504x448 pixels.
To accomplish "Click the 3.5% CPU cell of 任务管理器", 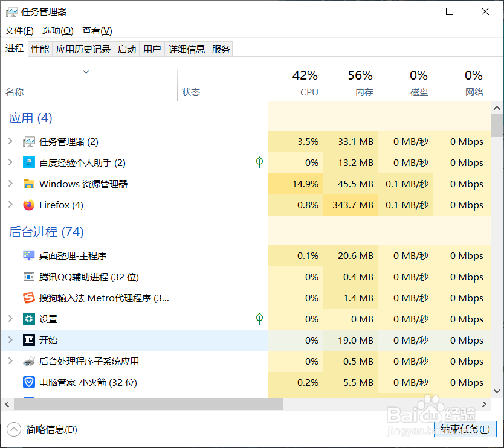I will [296, 142].
